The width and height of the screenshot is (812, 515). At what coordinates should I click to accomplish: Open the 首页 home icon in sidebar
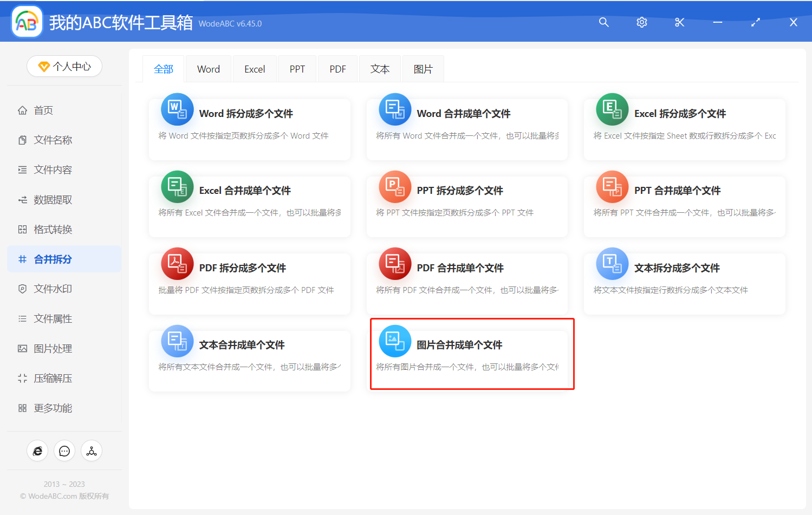point(22,110)
